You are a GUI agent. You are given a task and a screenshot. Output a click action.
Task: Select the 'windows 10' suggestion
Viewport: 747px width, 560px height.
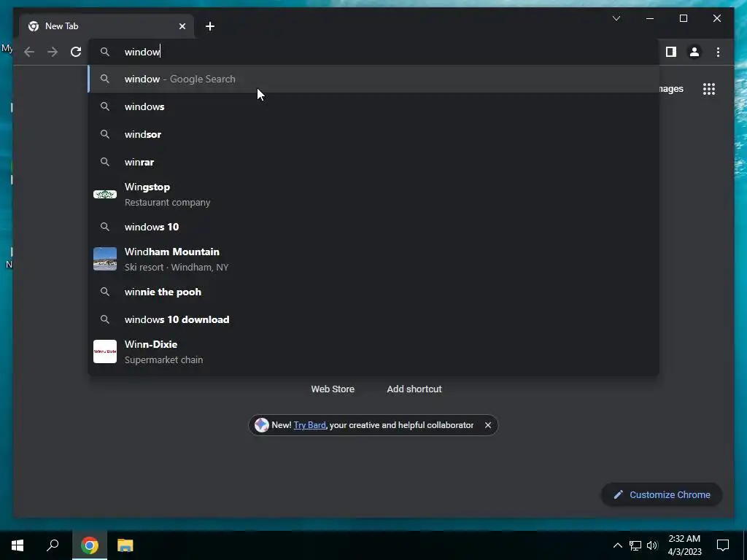click(x=373, y=227)
